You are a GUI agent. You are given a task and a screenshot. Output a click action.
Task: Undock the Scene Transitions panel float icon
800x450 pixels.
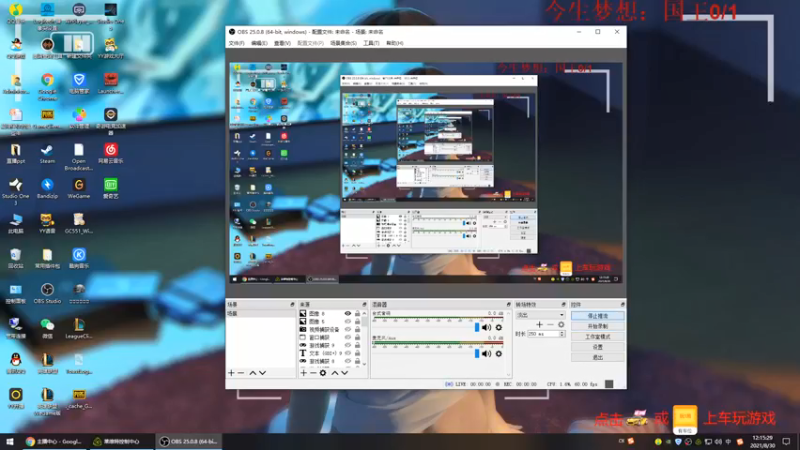click(x=564, y=305)
